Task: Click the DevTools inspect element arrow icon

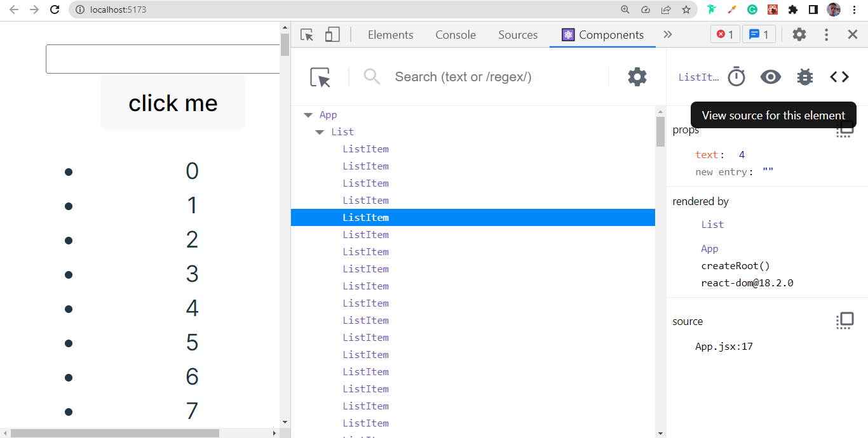Action: (x=308, y=34)
